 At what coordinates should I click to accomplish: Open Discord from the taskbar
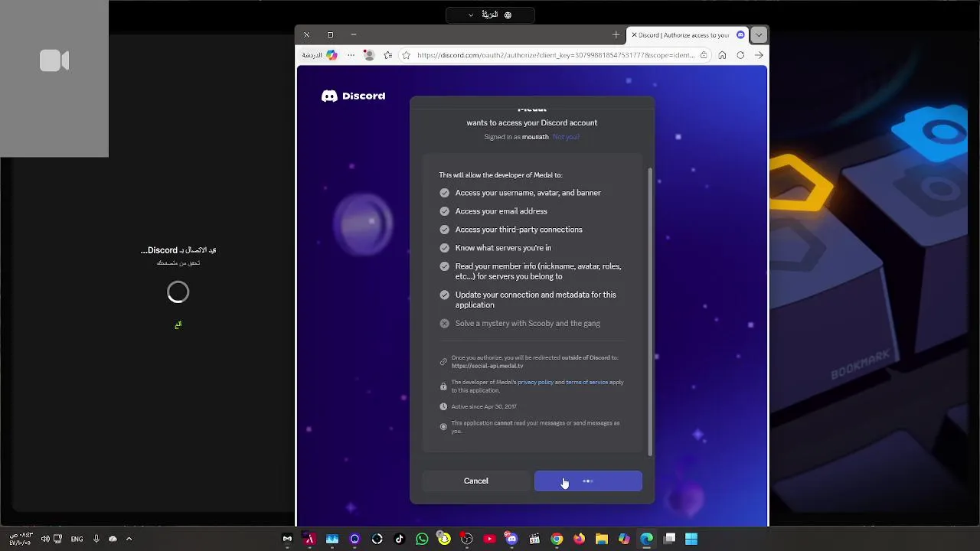(x=511, y=539)
